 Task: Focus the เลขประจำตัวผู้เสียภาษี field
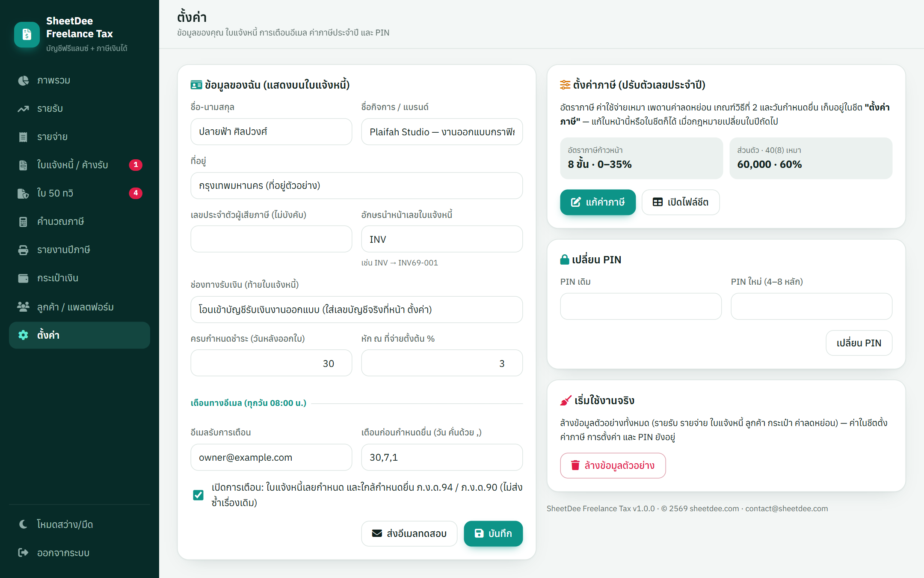coord(271,239)
